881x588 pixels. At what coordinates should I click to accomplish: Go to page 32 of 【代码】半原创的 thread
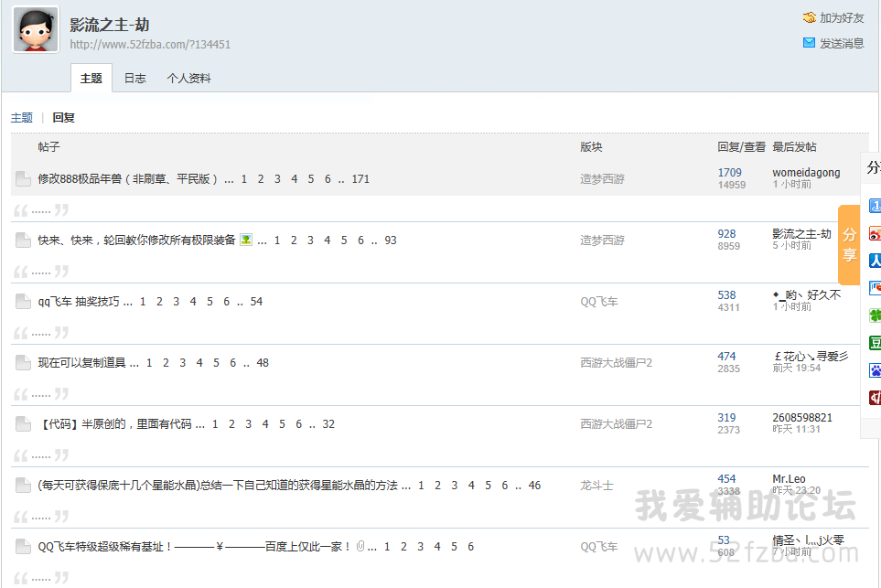point(328,424)
